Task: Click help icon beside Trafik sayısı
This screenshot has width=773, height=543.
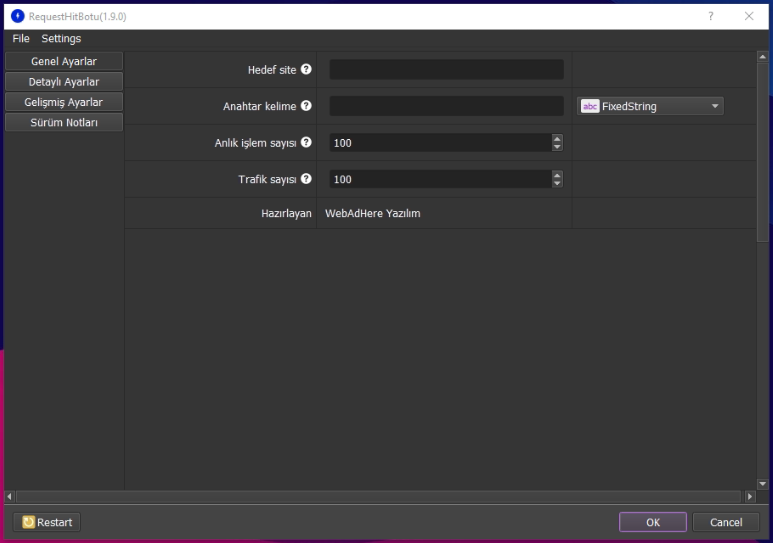Action: pyautogui.click(x=306, y=179)
